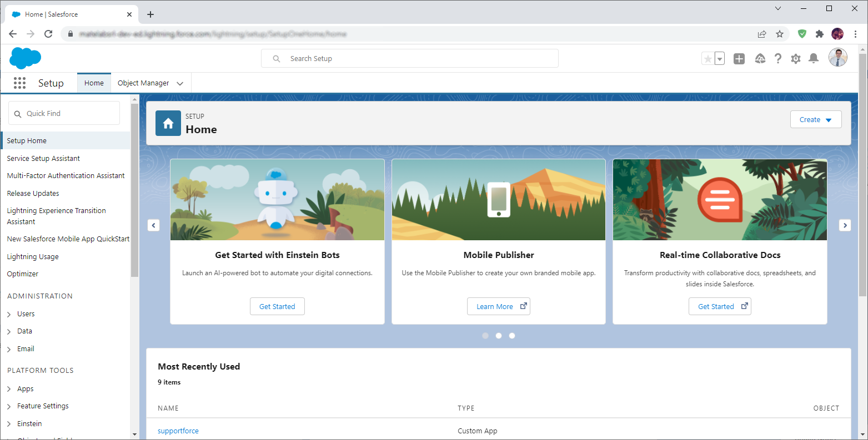868x440 pixels.
Task: Click the Salesforce cloud logo
Action: tap(26, 58)
